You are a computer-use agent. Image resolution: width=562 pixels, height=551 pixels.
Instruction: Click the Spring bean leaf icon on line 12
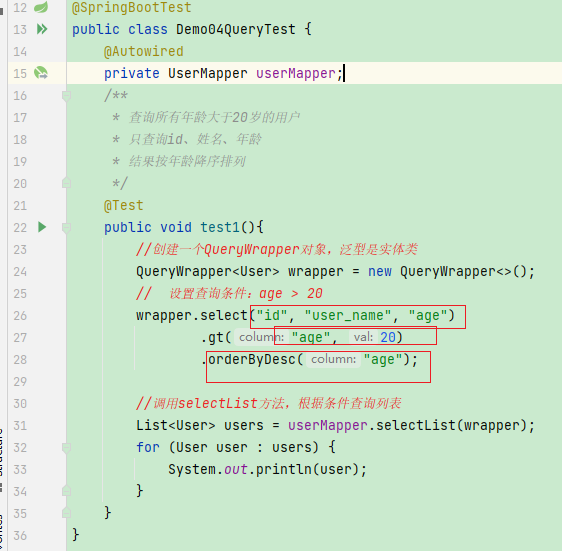point(41,7)
